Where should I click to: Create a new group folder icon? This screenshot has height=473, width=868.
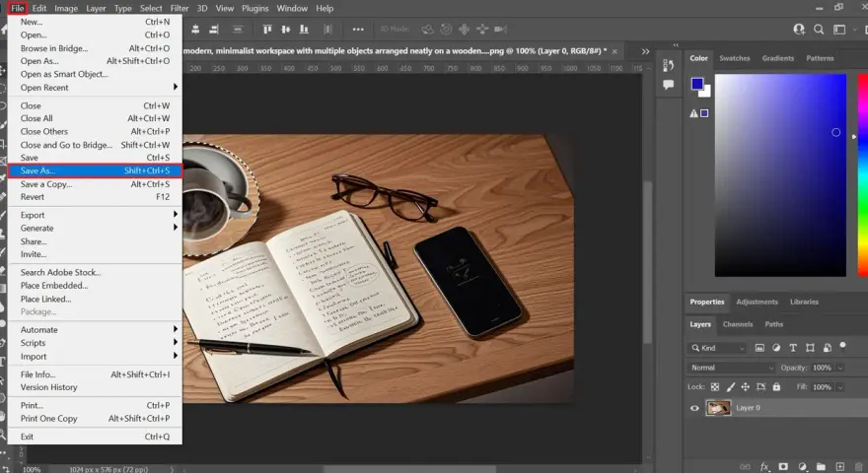[821, 467]
